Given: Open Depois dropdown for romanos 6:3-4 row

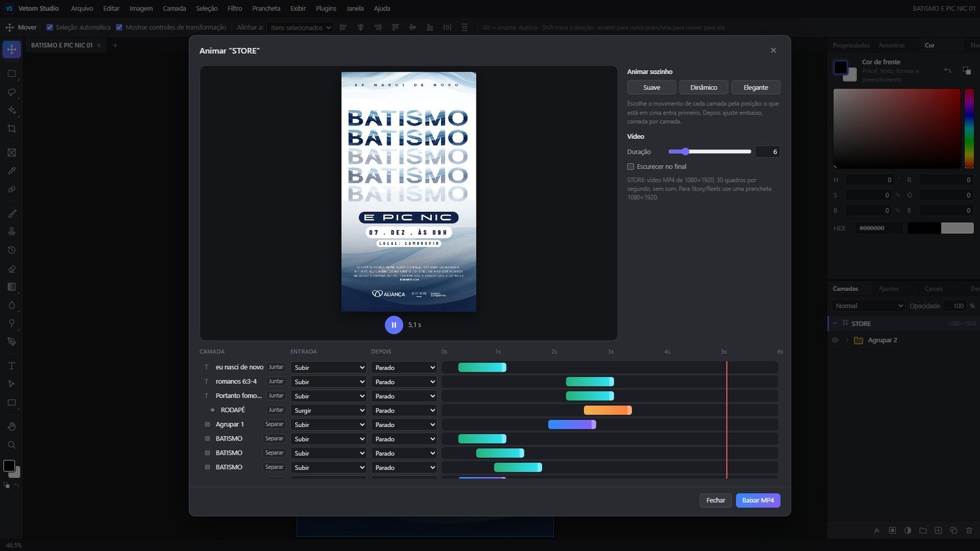Looking at the screenshot, I should (x=404, y=382).
